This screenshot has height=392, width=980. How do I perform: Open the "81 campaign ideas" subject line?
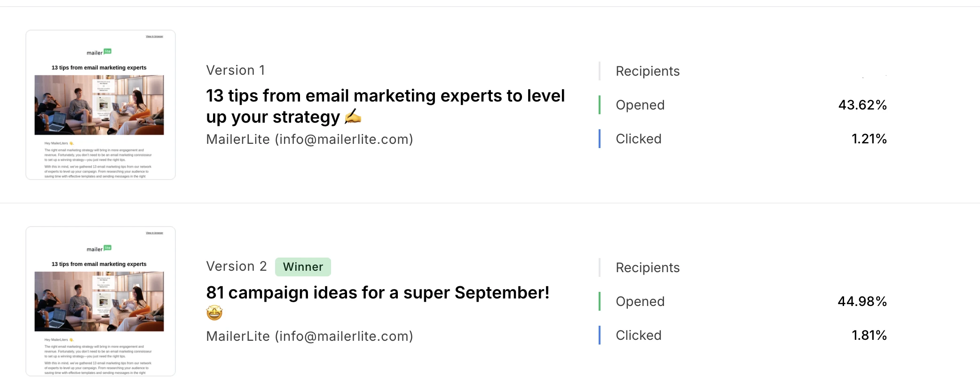coord(378,292)
